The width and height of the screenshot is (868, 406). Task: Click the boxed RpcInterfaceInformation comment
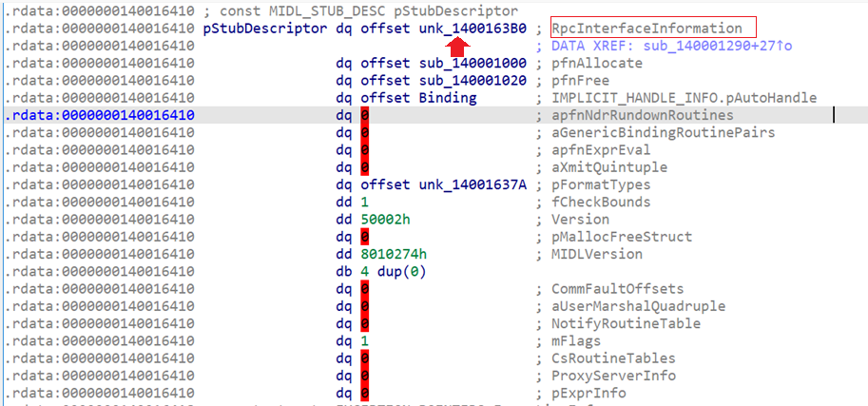tap(634, 29)
